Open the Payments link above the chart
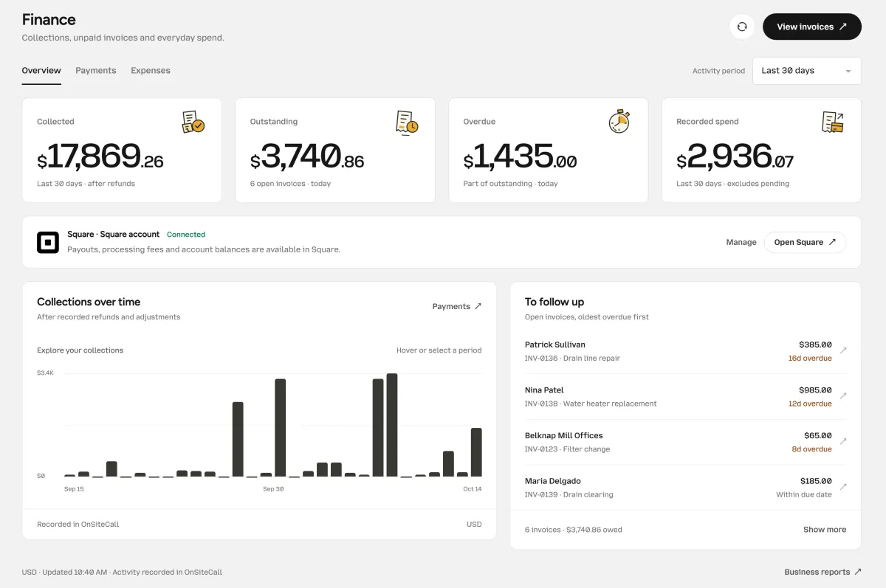886x588 pixels. (x=457, y=306)
